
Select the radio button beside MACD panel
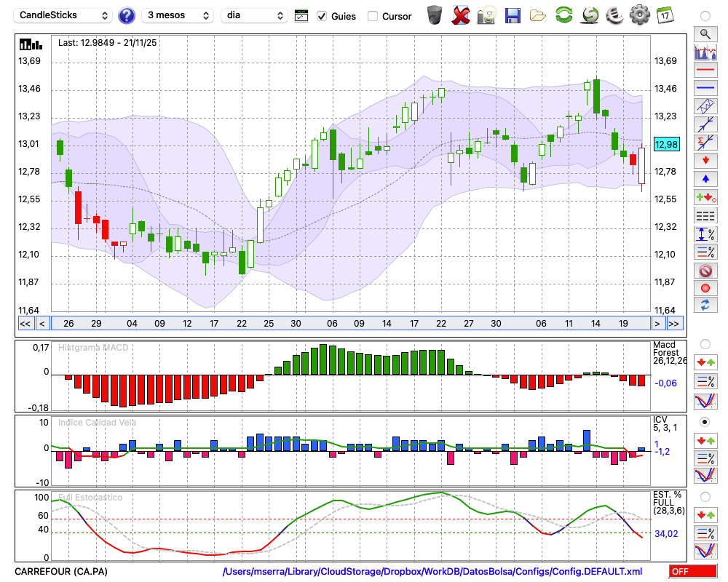705,343
